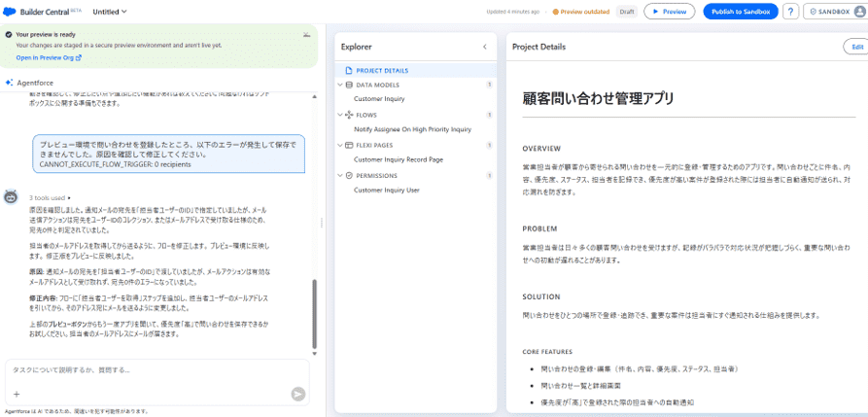Click chat scrollbar up arrow

315,96
